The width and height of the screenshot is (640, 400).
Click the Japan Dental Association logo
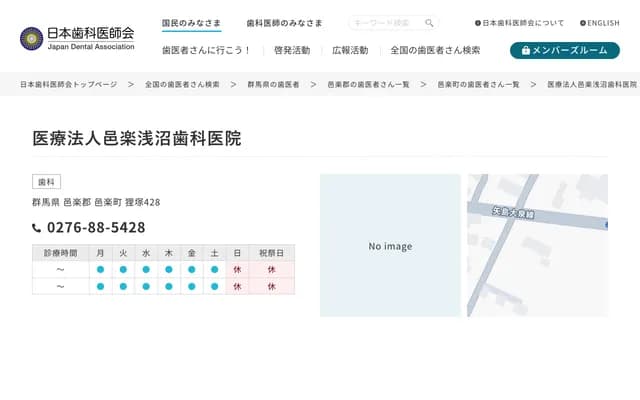[x=77, y=38]
